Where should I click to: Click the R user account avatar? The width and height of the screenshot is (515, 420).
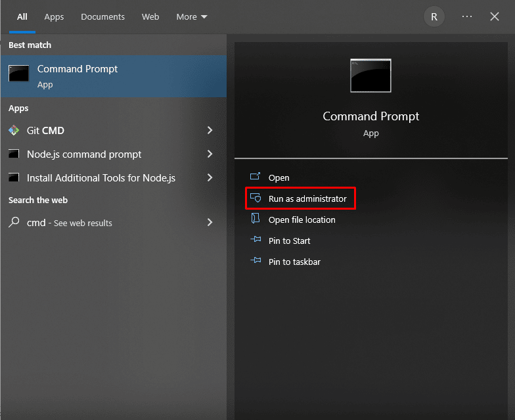[434, 17]
